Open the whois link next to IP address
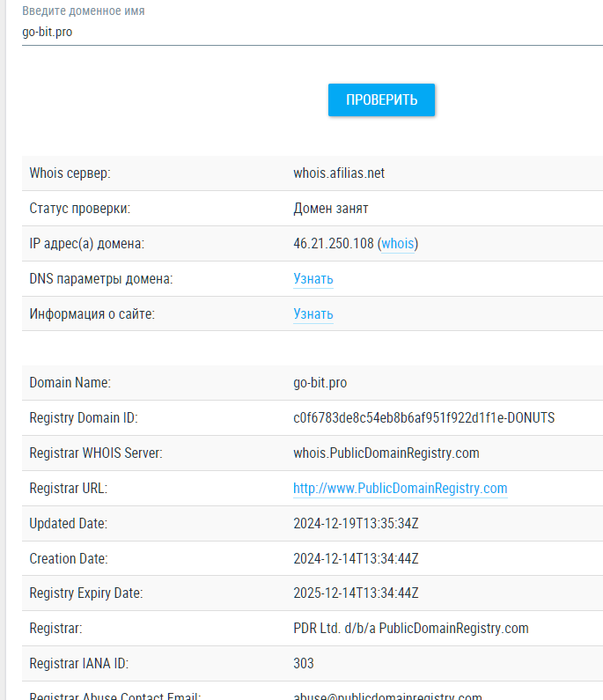The height and width of the screenshot is (700, 603). coord(398,244)
